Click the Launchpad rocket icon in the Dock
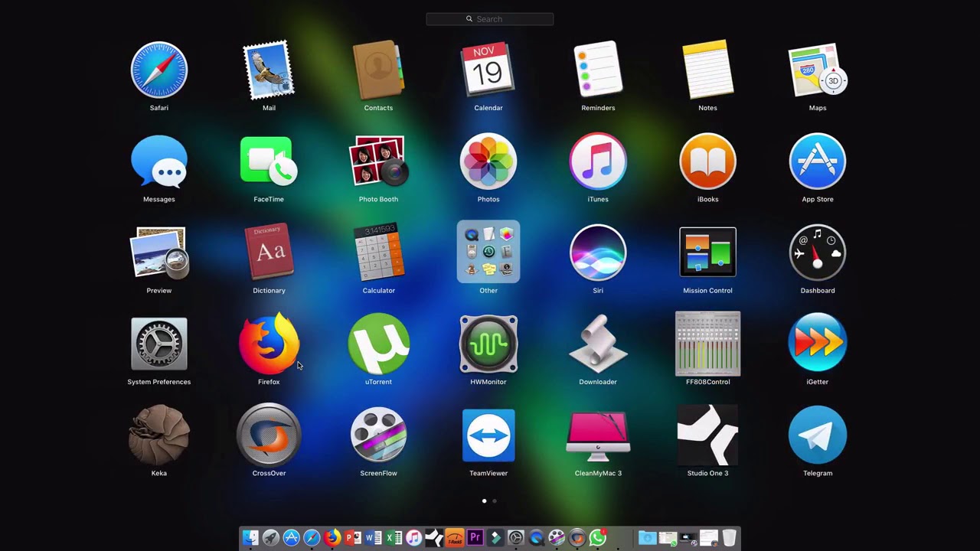Screen dimensions: 980x551 coord(271,538)
